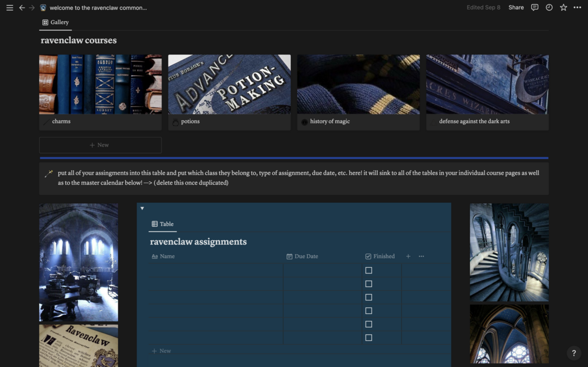The width and height of the screenshot is (588, 367).
Task: Click the ravenclaw crest page icon
Action: [43, 8]
